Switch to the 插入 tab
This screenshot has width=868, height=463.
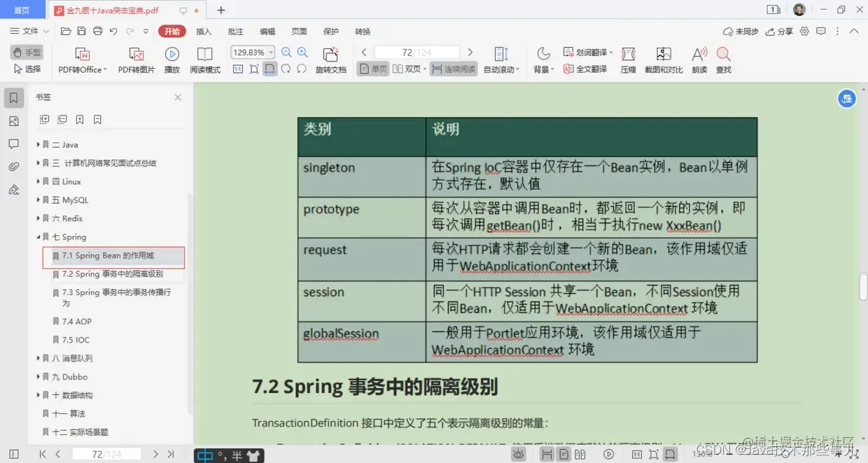(x=204, y=32)
